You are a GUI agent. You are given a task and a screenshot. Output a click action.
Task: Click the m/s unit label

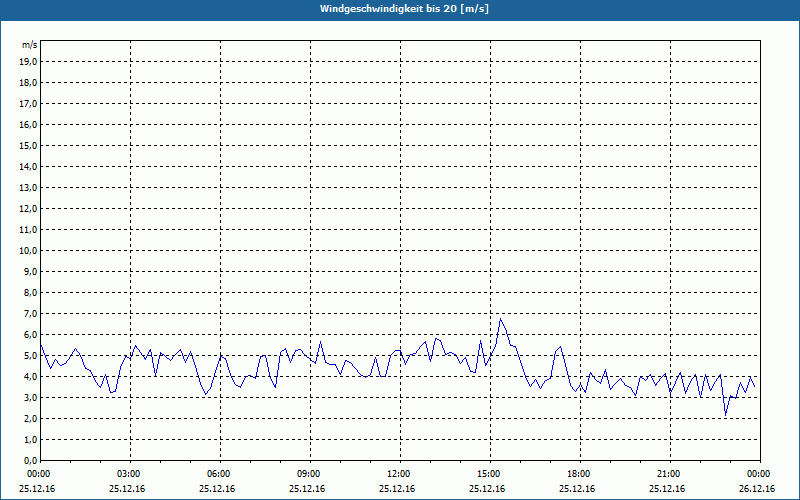coord(30,45)
